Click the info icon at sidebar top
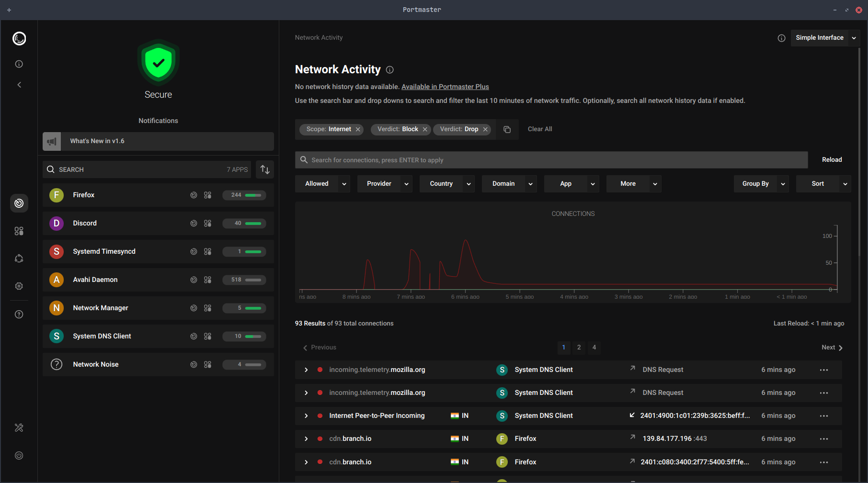 (x=19, y=64)
